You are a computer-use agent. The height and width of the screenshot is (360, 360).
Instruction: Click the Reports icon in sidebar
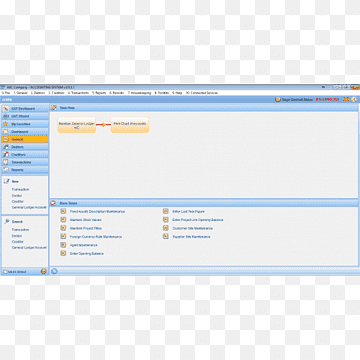click(x=6, y=170)
